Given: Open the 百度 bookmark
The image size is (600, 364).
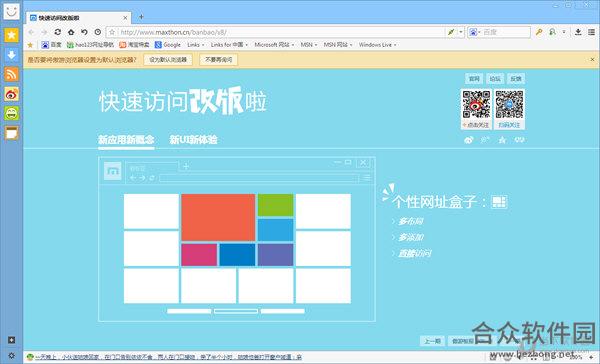Looking at the screenshot, I should 52,45.
